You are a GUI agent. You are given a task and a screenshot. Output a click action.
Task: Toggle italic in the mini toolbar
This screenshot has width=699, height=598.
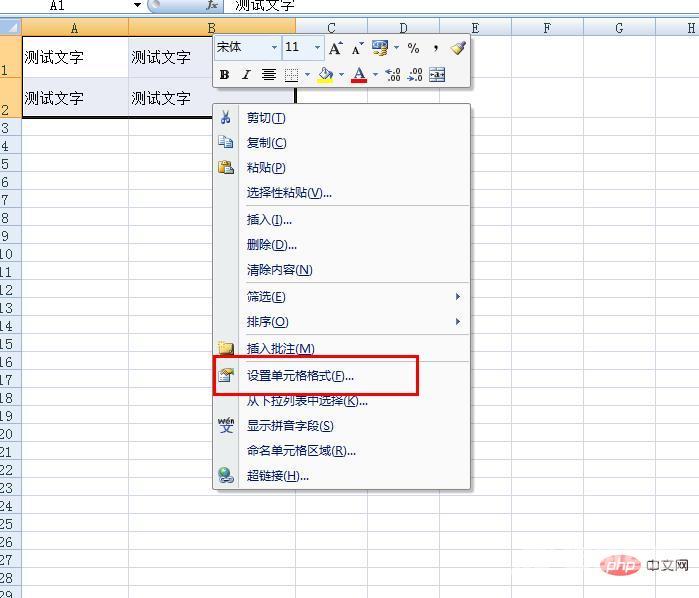pos(245,75)
